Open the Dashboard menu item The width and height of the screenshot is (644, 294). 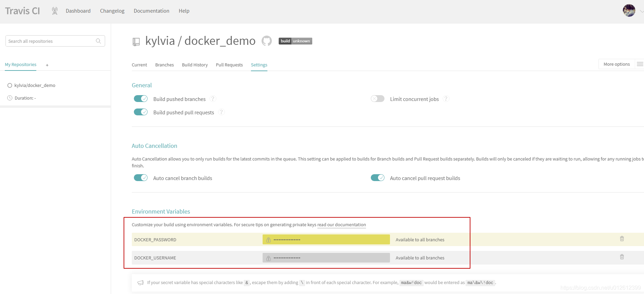78,11
